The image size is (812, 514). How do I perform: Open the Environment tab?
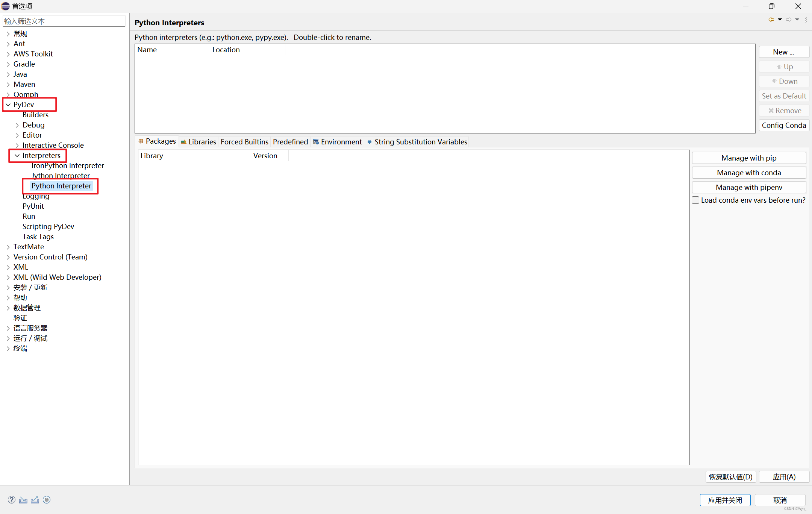[x=337, y=142]
